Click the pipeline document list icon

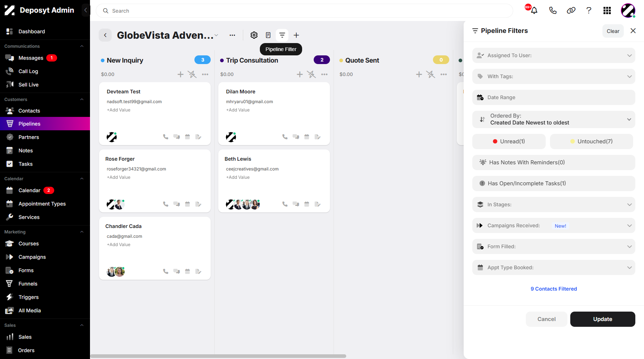[268, 35]
